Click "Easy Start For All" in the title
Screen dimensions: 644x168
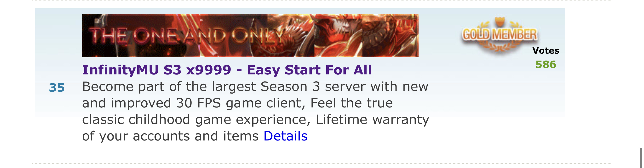(x=309, y=70)
